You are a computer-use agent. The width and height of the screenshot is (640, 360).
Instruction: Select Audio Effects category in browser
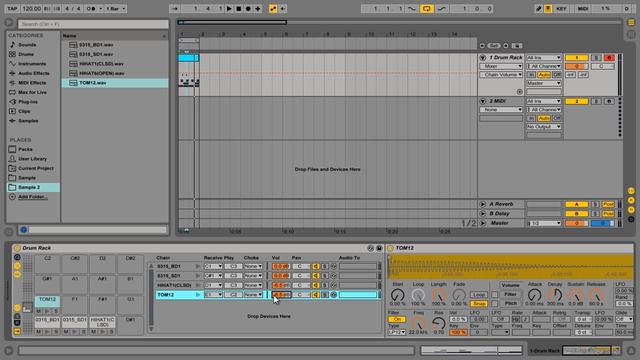[x=33, y=73]
